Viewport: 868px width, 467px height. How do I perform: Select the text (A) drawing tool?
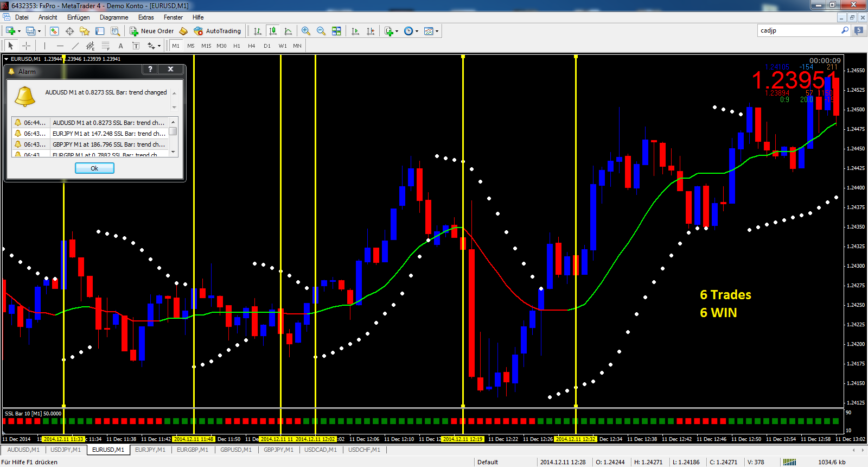point(120,46)
